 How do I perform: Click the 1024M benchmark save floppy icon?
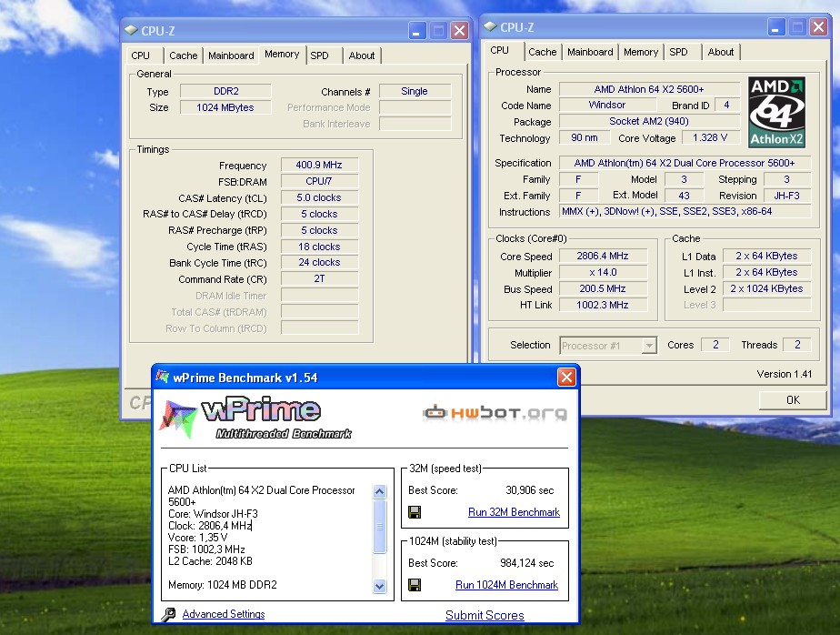pyautogui.click(x=415, y=585)
